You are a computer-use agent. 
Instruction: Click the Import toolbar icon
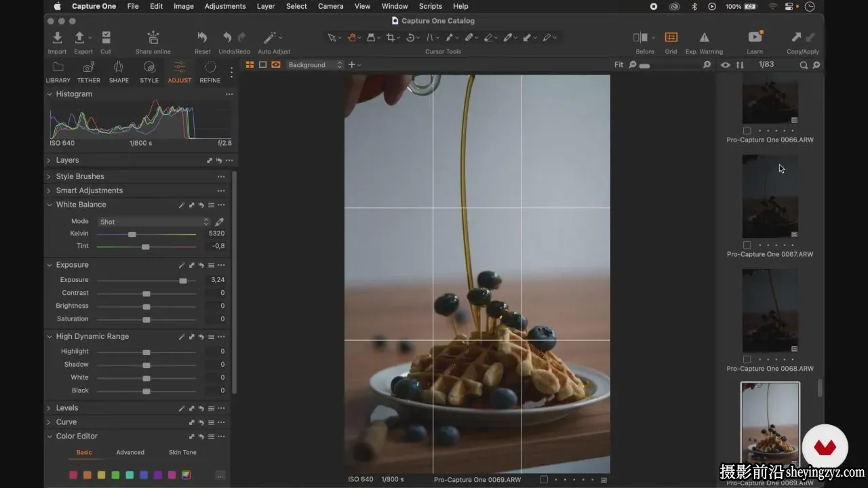(57, 38)
